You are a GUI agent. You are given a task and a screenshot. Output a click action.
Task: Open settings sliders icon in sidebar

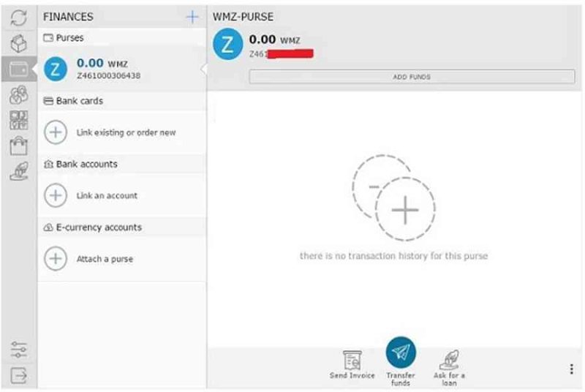[x=19, y=350]
